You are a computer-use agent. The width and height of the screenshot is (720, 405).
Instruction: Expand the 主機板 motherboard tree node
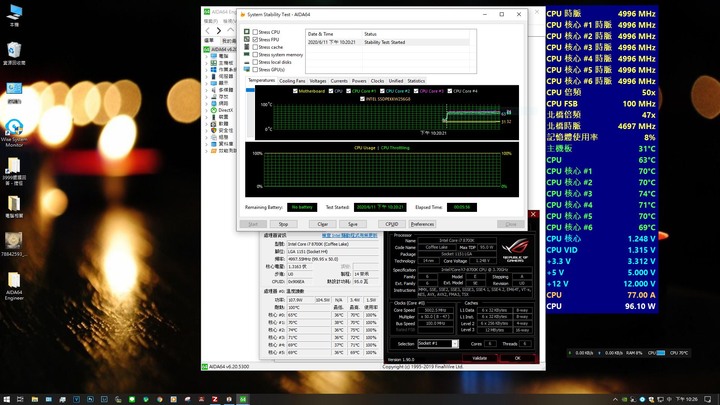pyautogui.click(x=206, y=63)
